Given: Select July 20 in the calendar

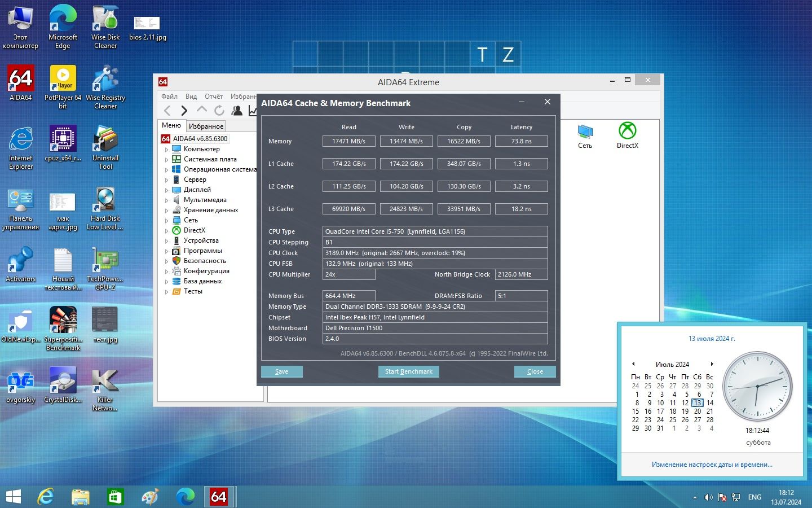Looking at the screenshot, I should (698, 411).
